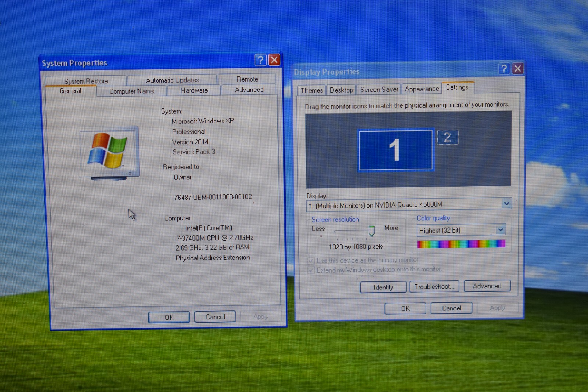Click the Windows XP logo monitor image
Screen dimensions: 588x392
110,153
